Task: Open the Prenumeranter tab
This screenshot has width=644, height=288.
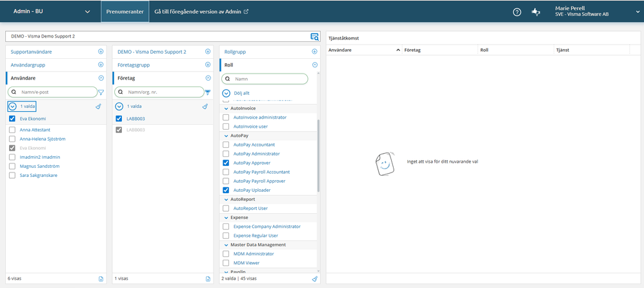Action: [125, 12]
